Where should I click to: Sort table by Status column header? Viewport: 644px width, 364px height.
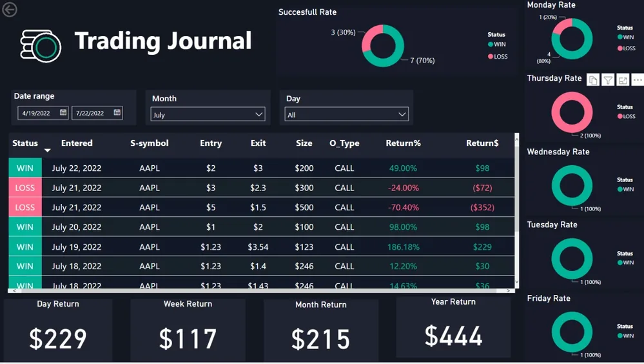[25, 143]
